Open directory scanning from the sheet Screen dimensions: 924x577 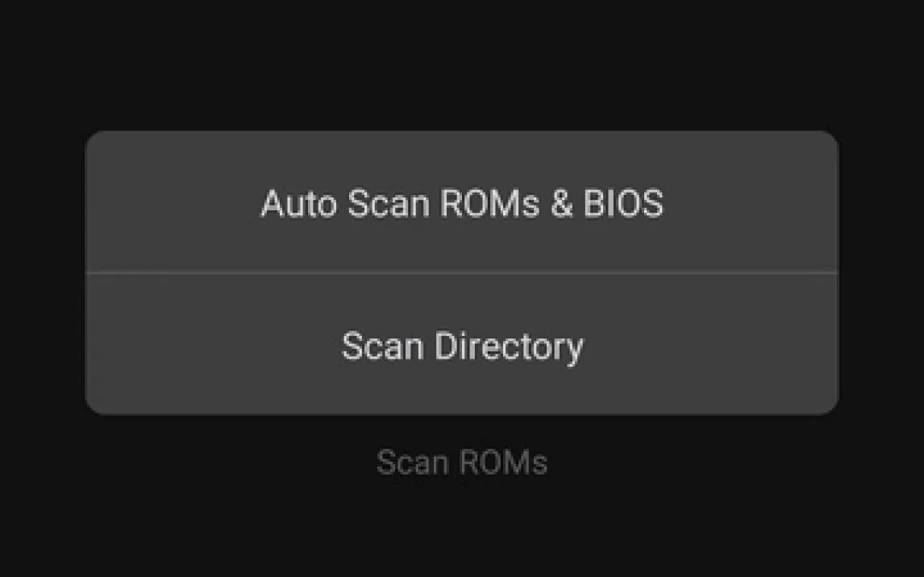coord(462,346)
